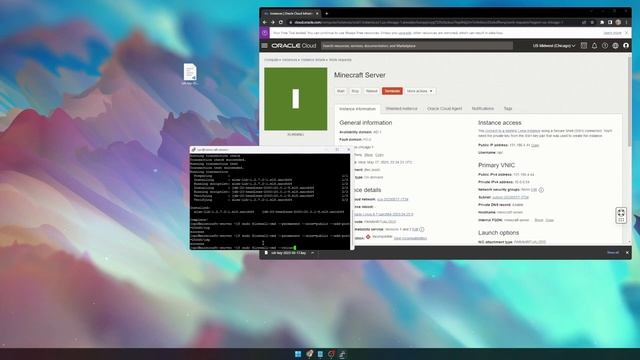
Task: Click the connect to a running Linux instance link
Action: pyautogui.click(x=513, y=131)
